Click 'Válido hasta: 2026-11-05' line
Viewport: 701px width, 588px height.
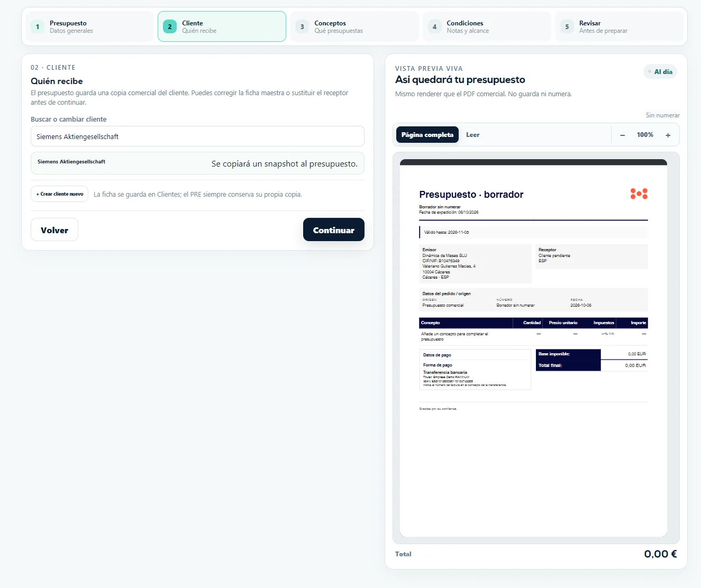[447, 232]
